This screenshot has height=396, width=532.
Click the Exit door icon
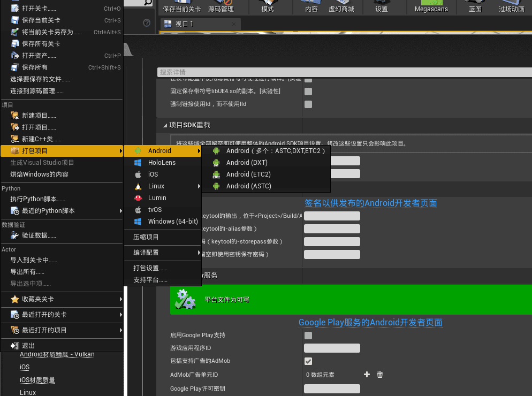pos(15,346)
